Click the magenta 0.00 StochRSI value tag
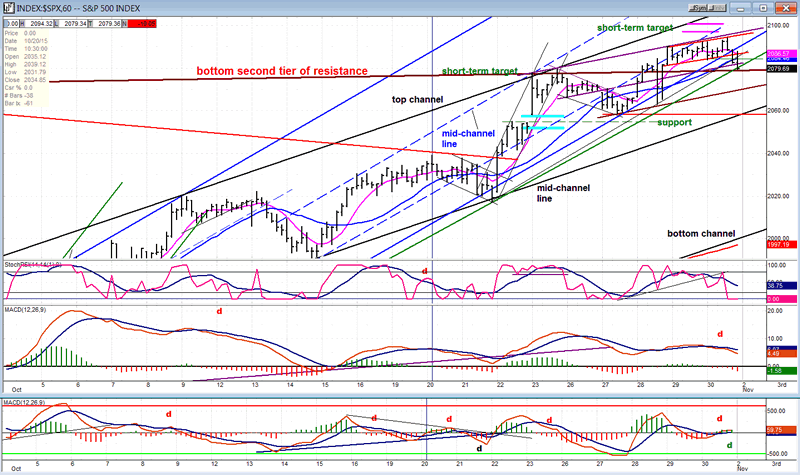The height and width of the screenshot is (475, 800). (x=781, y=299)
